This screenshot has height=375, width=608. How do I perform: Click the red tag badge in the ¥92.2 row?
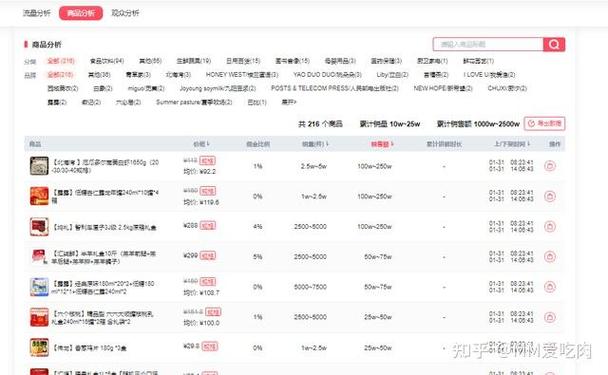tap(207, 161)
